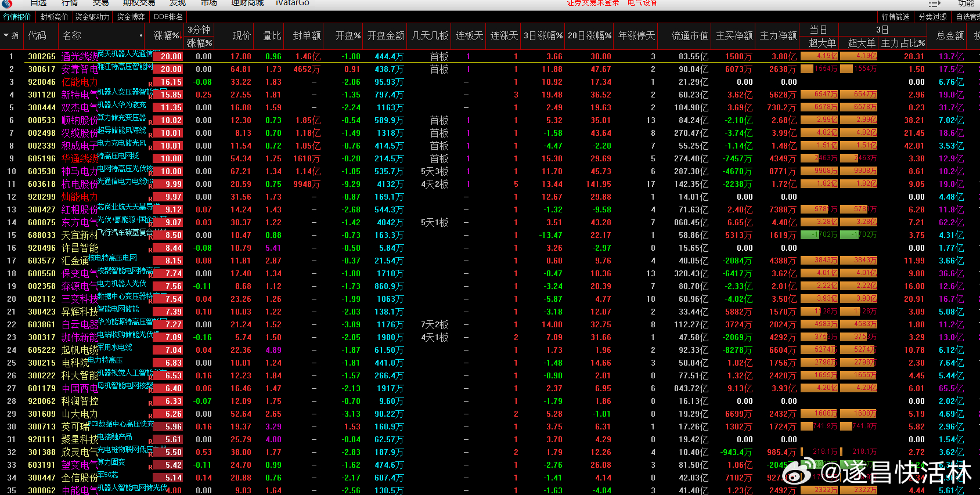
Task: Click the app logo icon at top-left
Action: tap(6, 3)
